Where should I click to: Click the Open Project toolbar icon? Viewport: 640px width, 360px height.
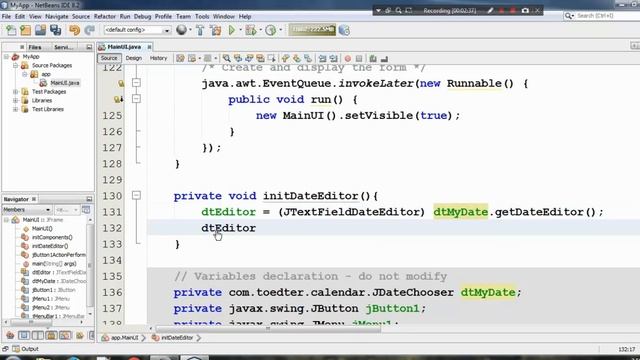click(x=40, y=30)
